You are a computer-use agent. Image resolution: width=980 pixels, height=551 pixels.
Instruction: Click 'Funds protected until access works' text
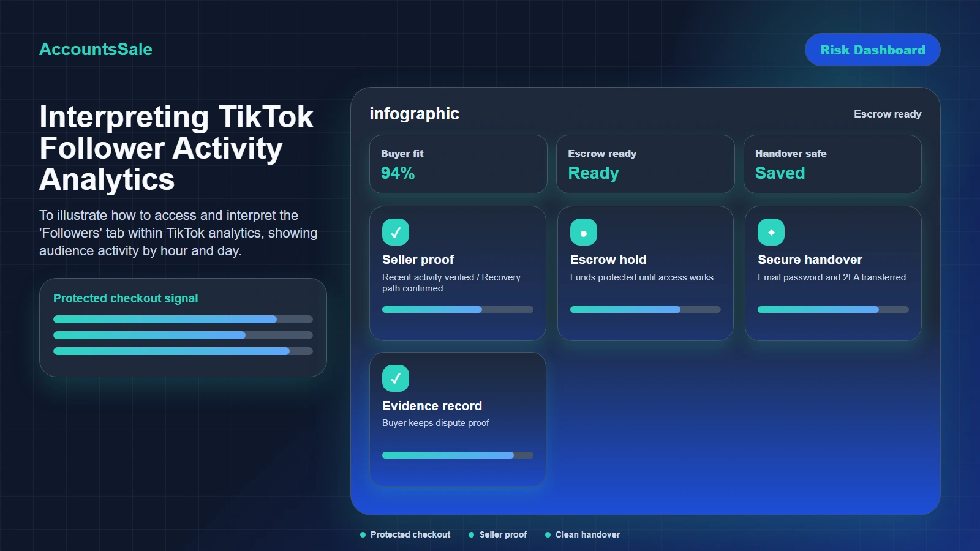pos(642,277)
